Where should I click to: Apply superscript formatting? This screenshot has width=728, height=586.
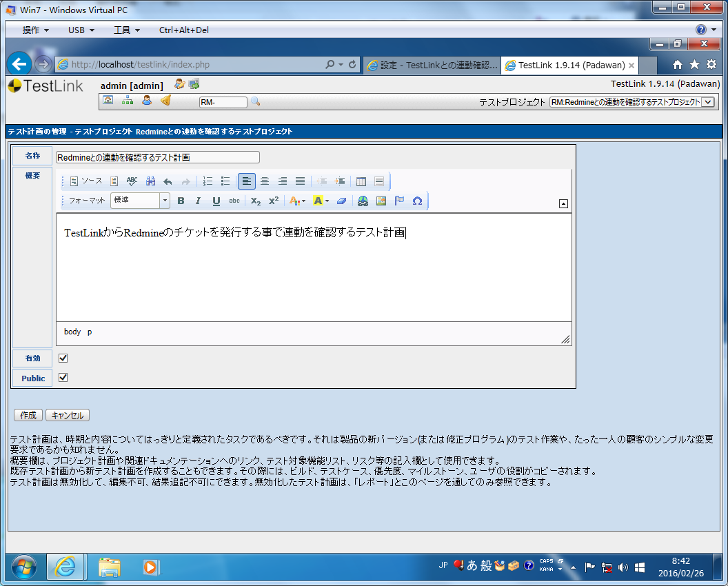pyautogui.click(x=274, y=201)
